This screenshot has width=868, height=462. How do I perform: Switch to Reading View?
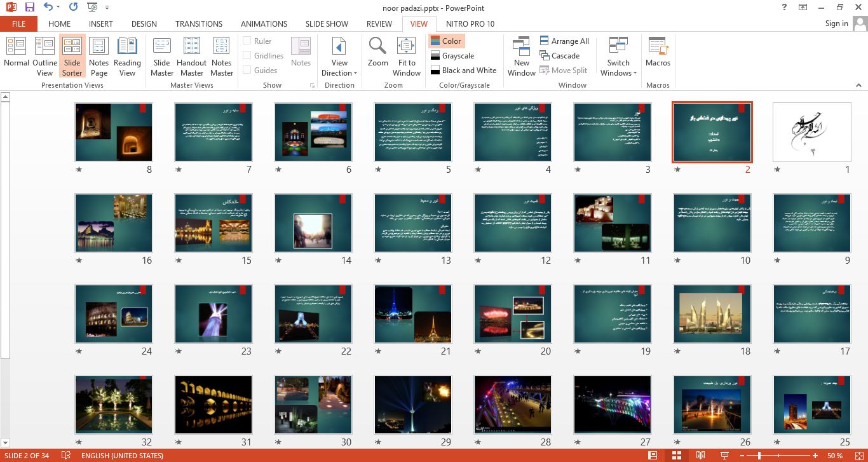[127, 57]
